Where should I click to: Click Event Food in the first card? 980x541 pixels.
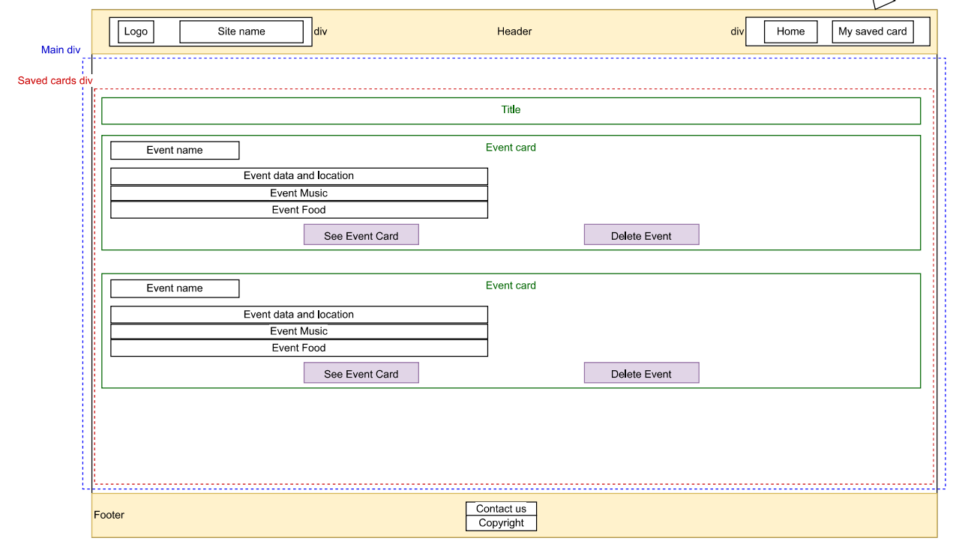point(299,210)
